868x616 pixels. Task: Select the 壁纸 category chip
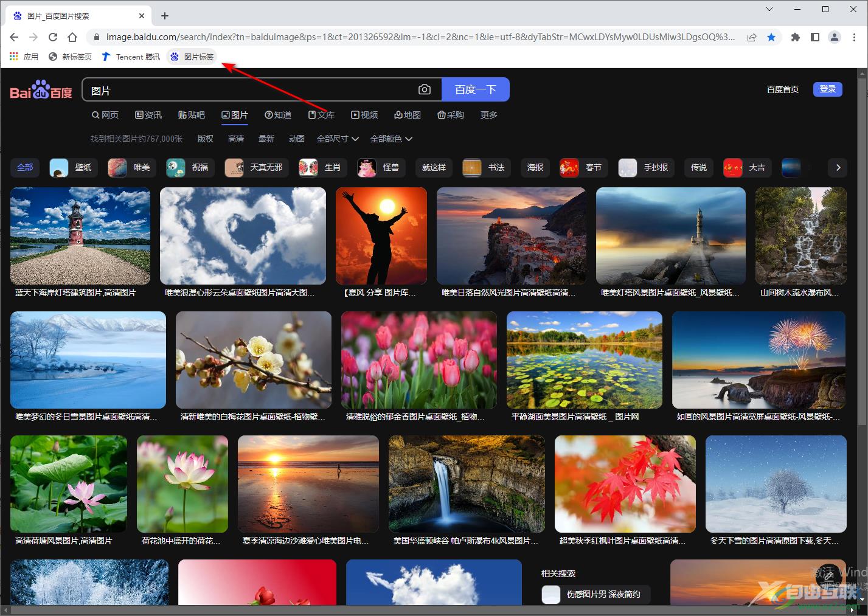pyautogui.click(x=74, y=167)
